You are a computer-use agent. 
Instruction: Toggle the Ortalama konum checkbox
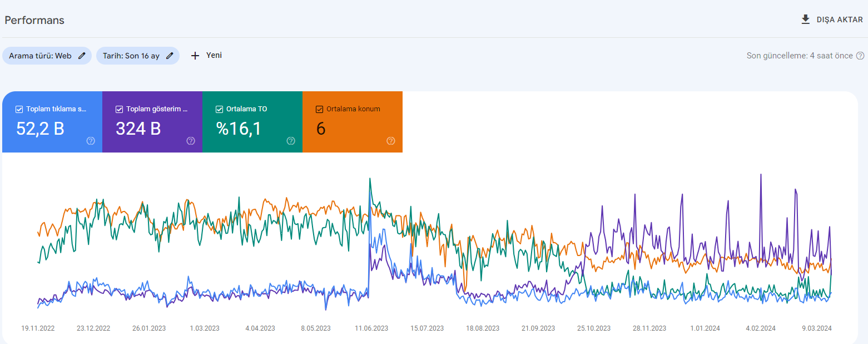pyautogui.click(x=319, y=109)
